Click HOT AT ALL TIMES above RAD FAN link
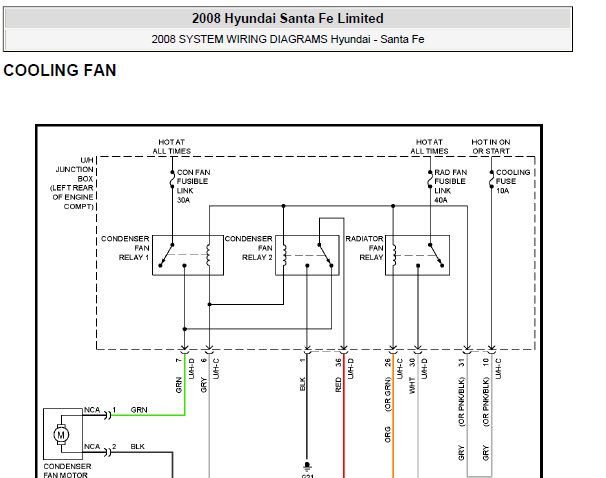The width and height of the screenshot is (606, 478). click(429, 146)
